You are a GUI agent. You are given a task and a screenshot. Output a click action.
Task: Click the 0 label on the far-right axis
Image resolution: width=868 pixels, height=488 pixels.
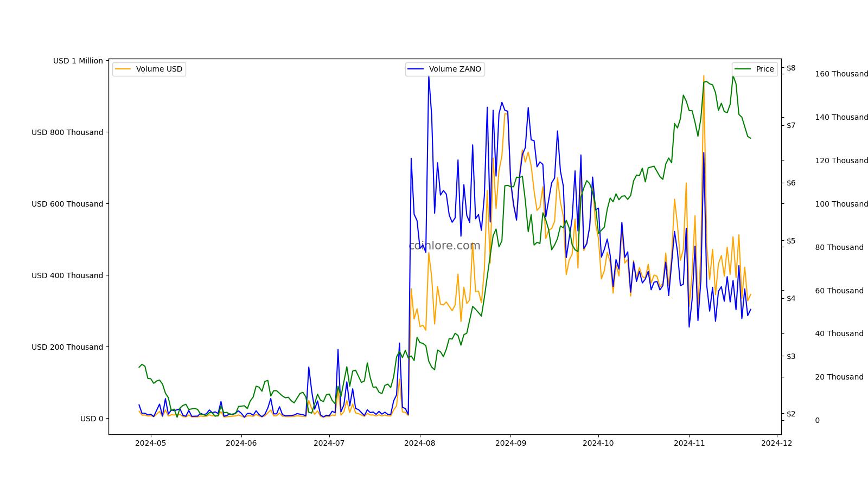pyautogui.click(x=817, y=420)
